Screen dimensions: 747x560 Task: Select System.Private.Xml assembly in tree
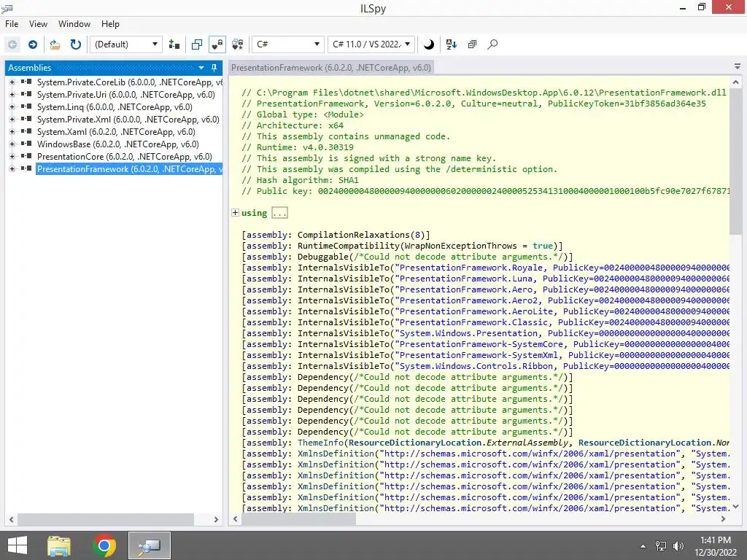click(x=128, y=120)
